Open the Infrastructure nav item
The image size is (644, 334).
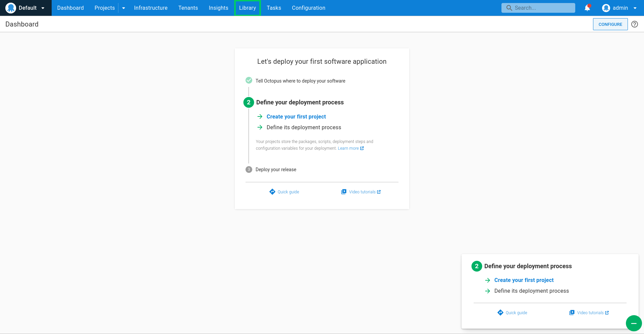click(x=151, y=8)
